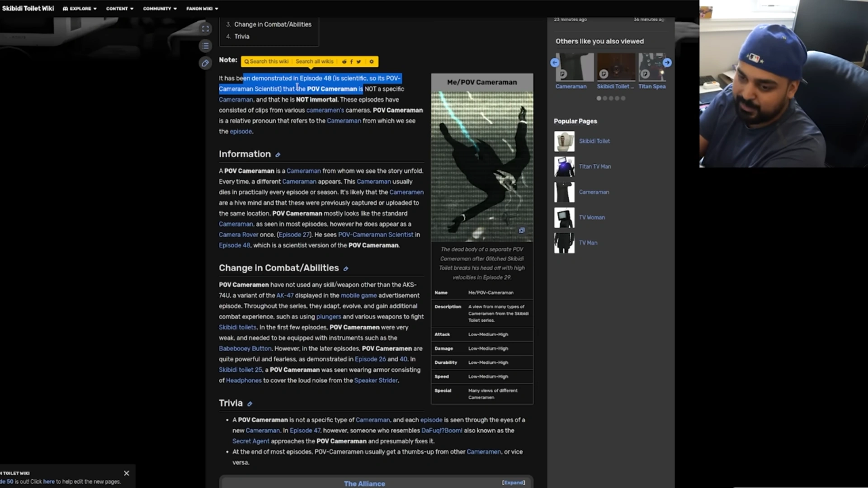Click edit icon beside Trivia heading
The image size is (868, 488).
(250, 404)
